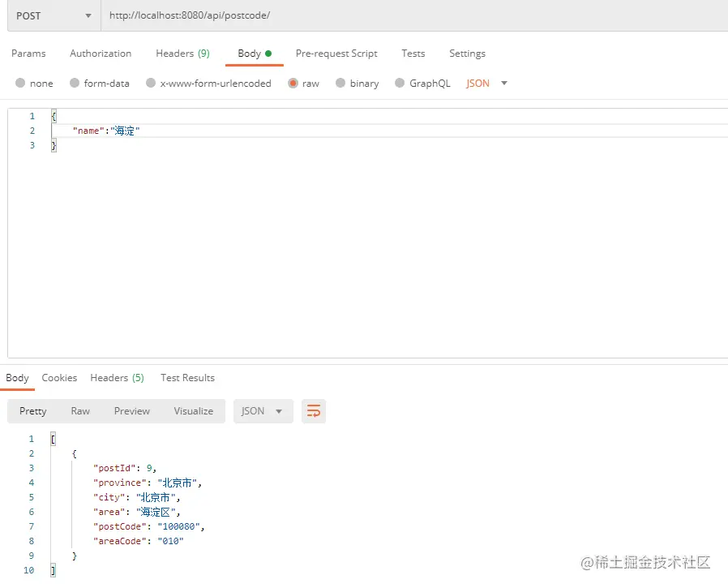Image resolution: width=728 pixels, height=588 pixels.
Task: Open the response Cookies tab
Action: pos(59,378)
